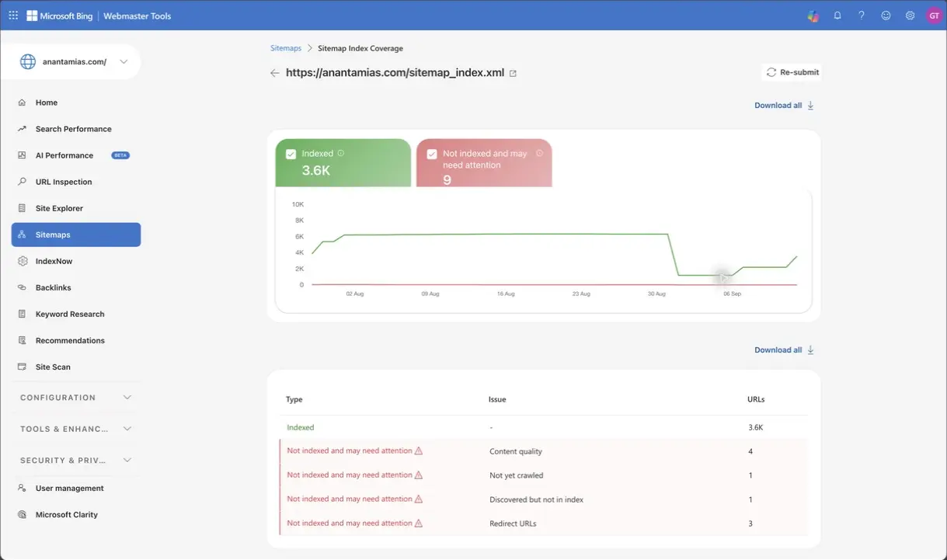Open Recommendations page
947x560 pixels.
[76, 340]
